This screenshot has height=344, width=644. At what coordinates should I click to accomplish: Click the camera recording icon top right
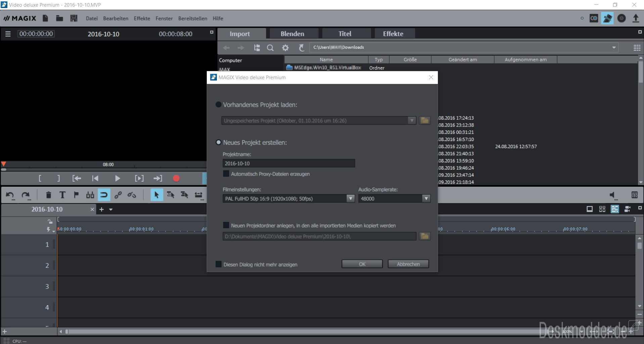(594, 18)
